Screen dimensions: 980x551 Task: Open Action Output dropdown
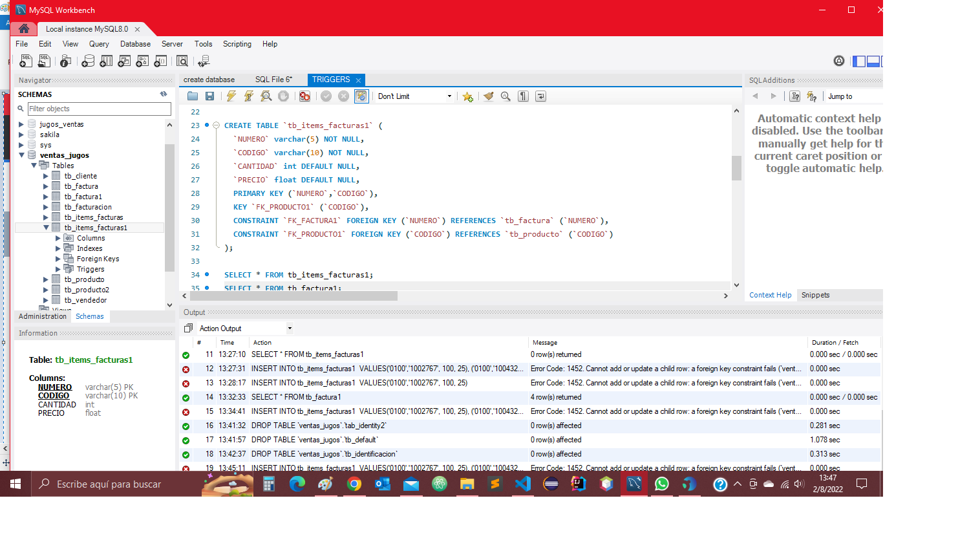point(245,329)
